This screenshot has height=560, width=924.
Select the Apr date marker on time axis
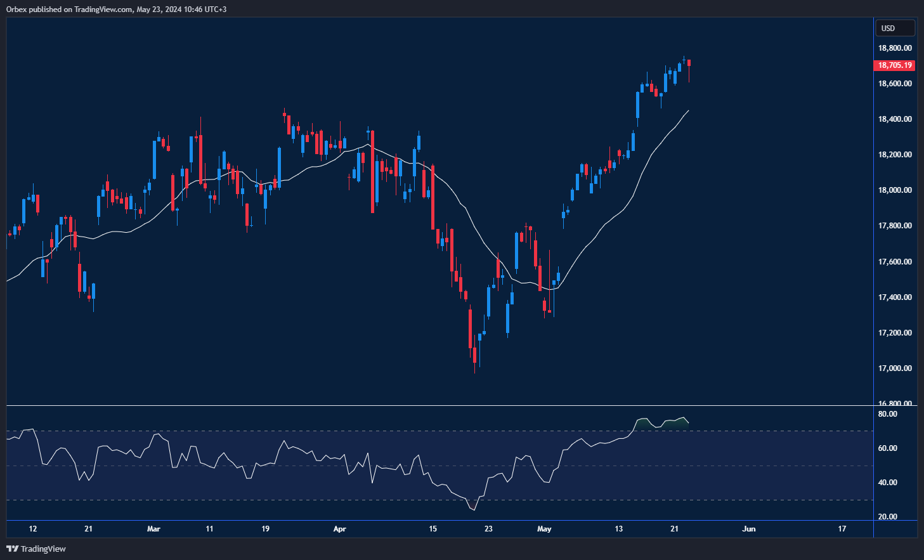(x=340, y=529)
